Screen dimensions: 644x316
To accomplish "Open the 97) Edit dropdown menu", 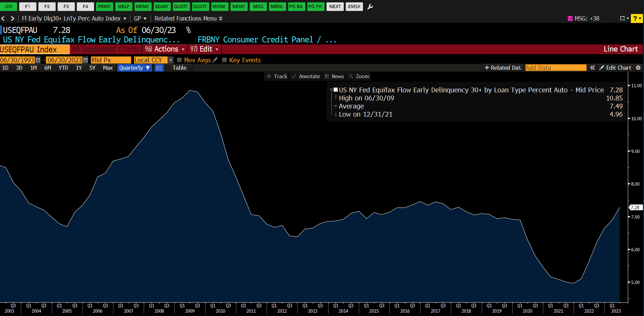I will [204, 49].
